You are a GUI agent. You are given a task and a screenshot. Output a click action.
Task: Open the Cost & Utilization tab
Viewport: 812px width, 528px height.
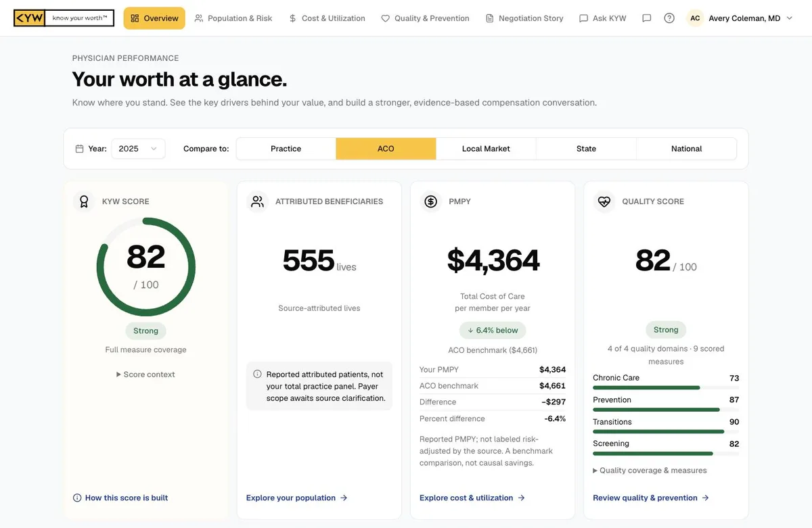click(326, 18)
